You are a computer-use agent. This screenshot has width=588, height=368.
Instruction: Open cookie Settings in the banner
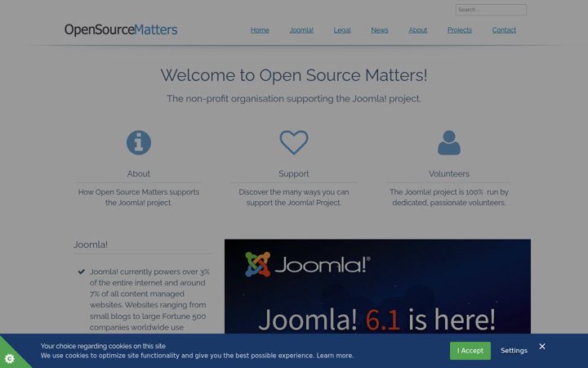click(514, 351)
